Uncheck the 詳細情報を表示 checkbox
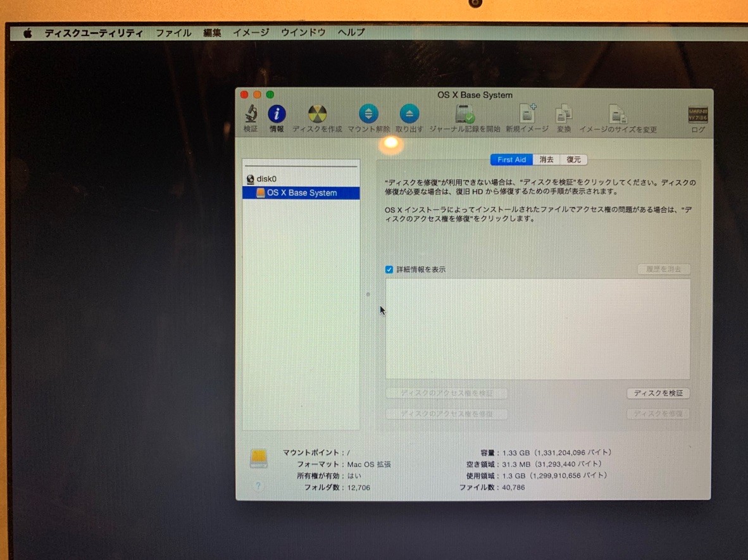Viewport: 748px width, 560px height. 389,270
